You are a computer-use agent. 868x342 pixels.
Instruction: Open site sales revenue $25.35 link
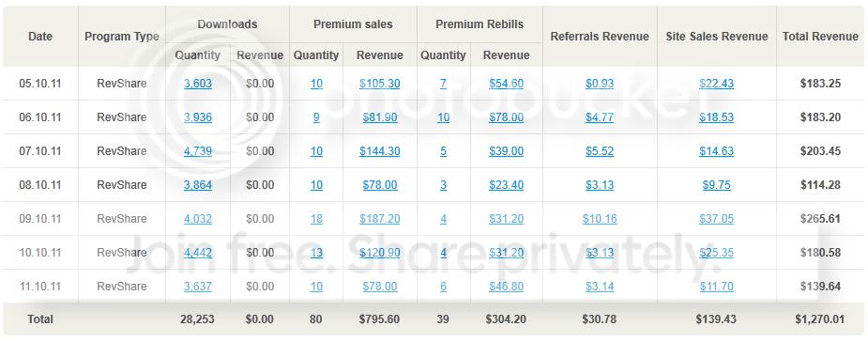[x=716, y=253]
